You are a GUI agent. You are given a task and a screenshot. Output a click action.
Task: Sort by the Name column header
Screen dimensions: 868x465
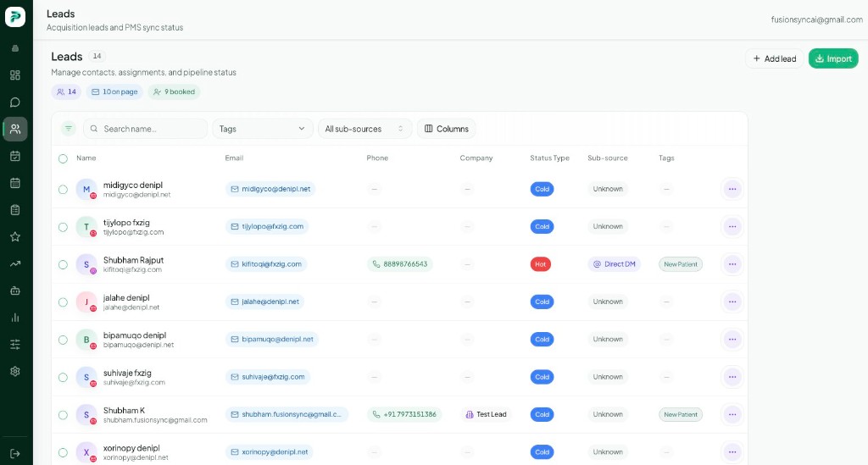86,158
